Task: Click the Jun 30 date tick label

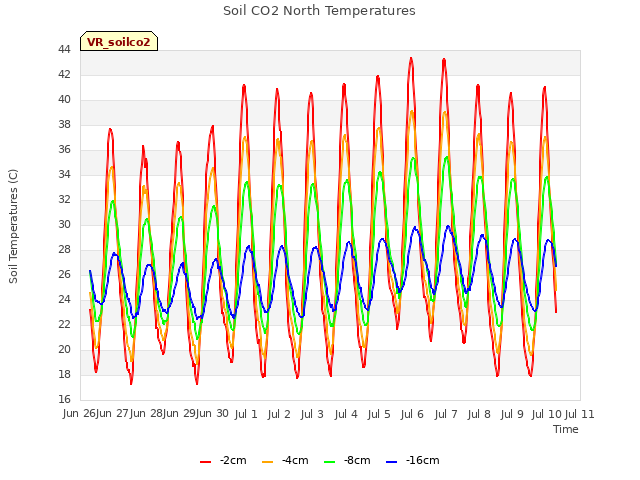Action: [x=212, y=414]
